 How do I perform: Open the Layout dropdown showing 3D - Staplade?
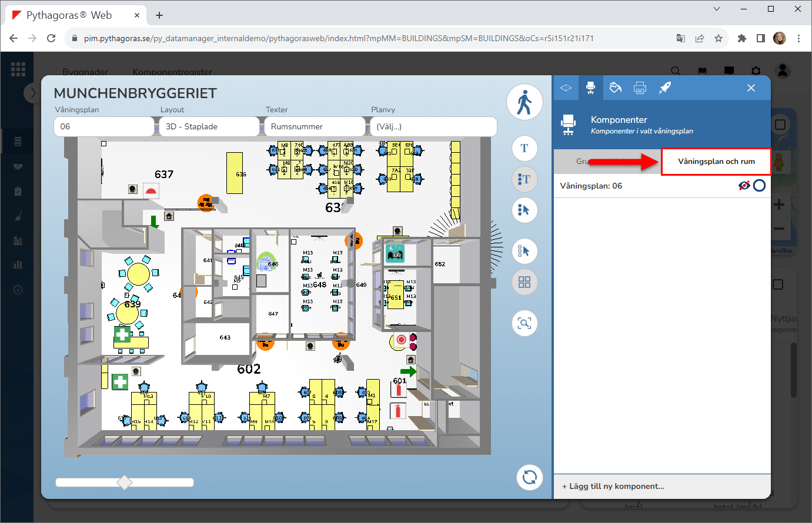pos(209,126)
